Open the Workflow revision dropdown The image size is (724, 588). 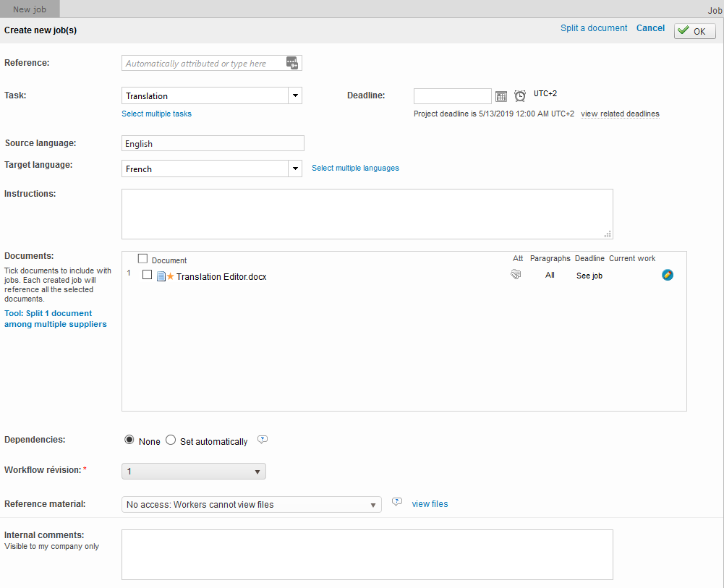[194, 472]
